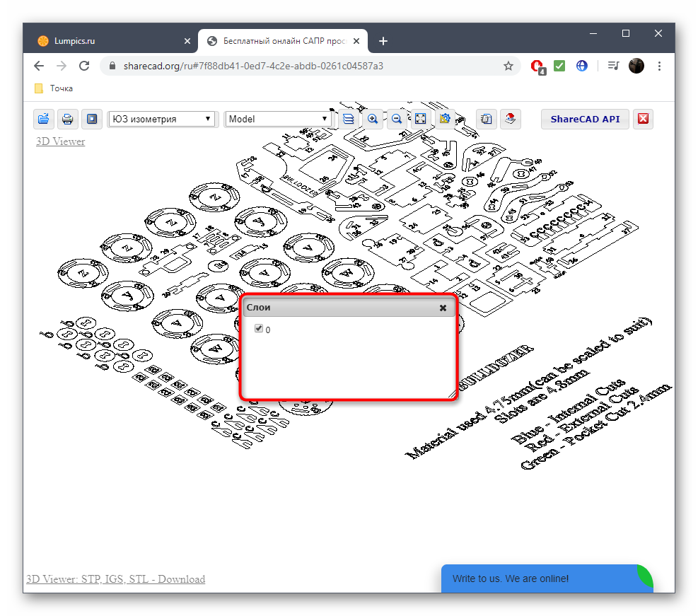The height and width of the screenshot is (616, 698).
Task: Click the red X toolbar button
Action: tap(643, 119)
